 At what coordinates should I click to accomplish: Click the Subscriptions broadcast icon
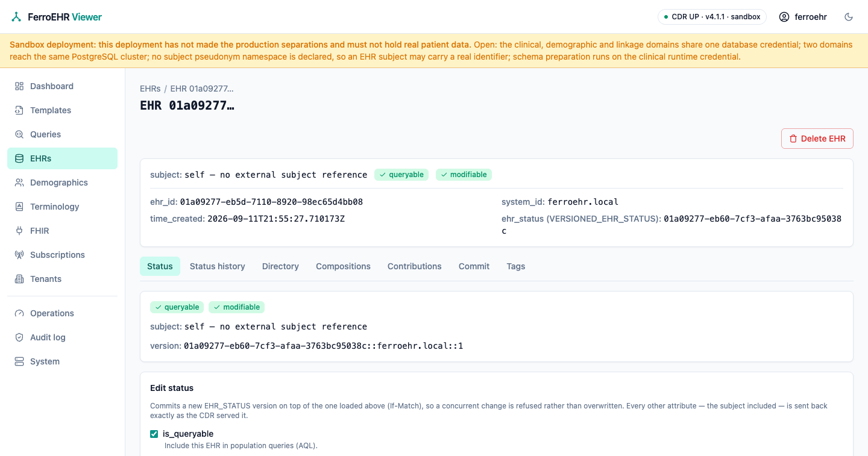click(19, 255)
